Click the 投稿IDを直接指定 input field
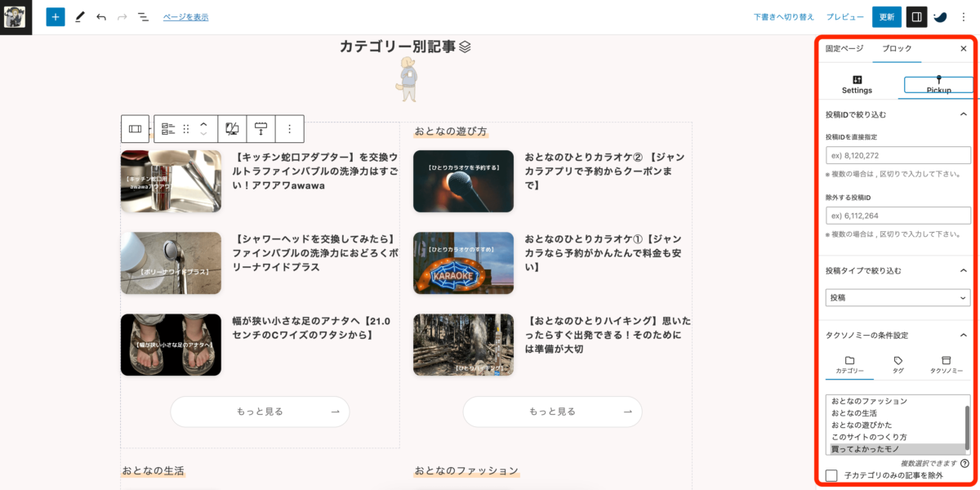Screen dimensions: 980x490 click(898, 155)
